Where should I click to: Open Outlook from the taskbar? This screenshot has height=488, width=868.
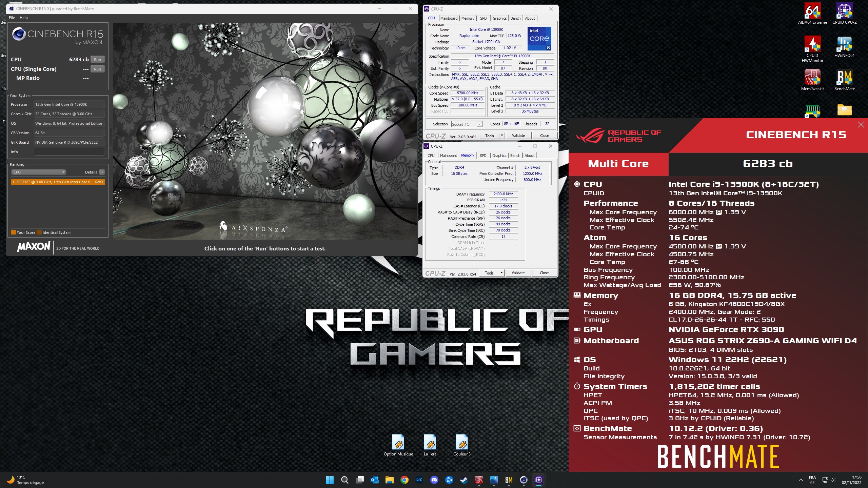374,480
